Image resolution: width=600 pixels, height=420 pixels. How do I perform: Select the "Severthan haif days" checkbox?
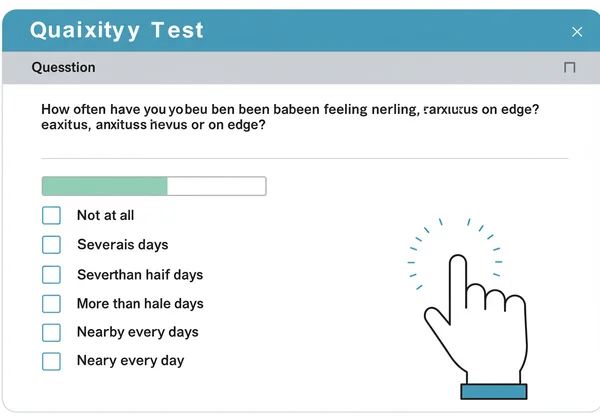coord(51,274)
